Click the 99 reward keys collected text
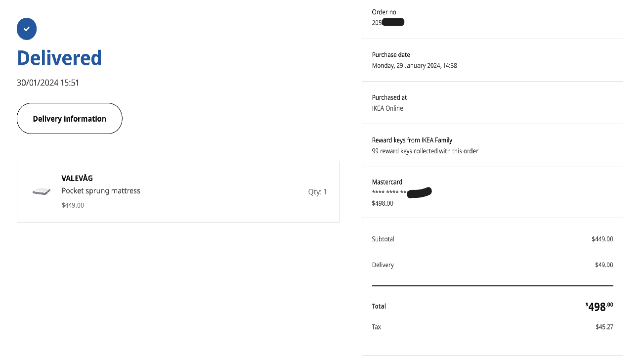Image resolution: width=644 pixels, height=364 pixels. pos(425,151)
